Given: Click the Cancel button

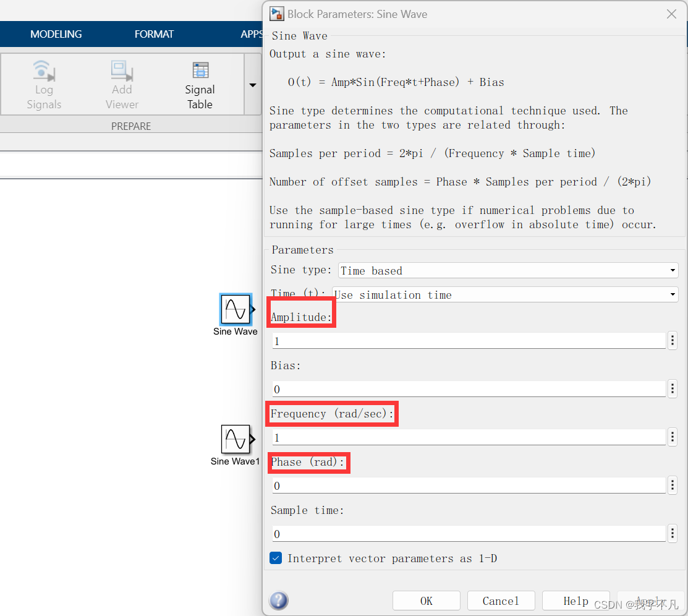Looking at the screenshot, I should (501, 601).
